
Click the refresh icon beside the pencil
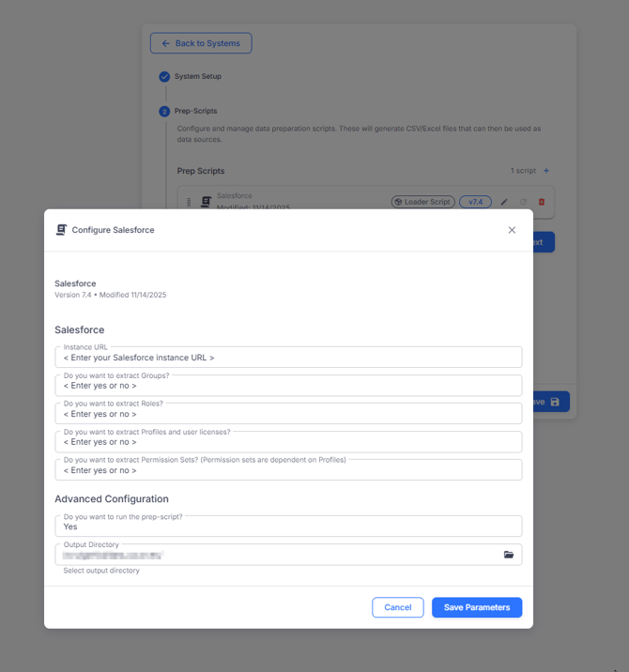tap(523, 202)
